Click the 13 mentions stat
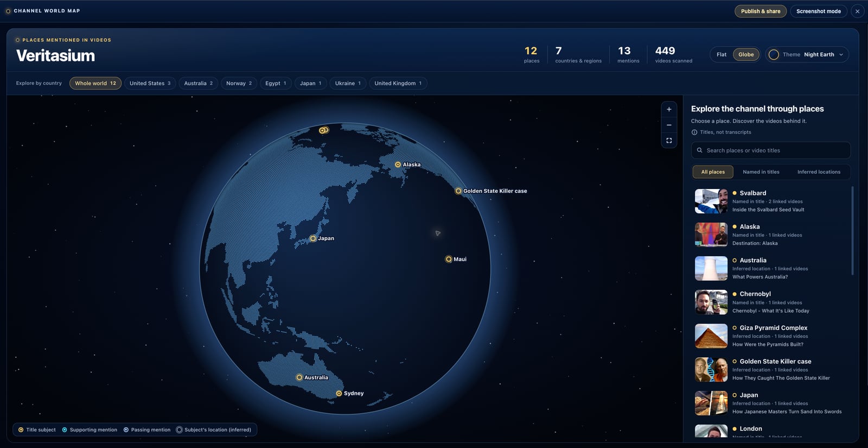Viewport: 868px width, 448px height. [628, 54]
